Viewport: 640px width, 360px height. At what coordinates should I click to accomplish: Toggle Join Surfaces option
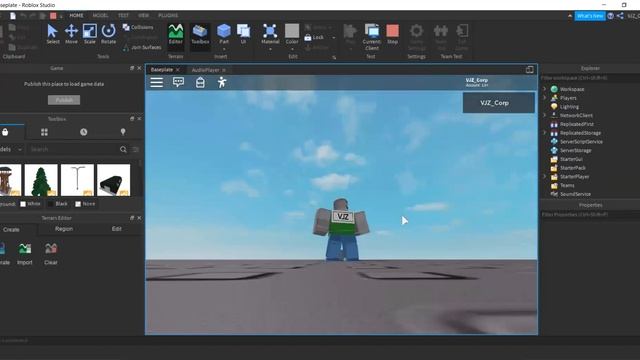click(x=142, y=47)
